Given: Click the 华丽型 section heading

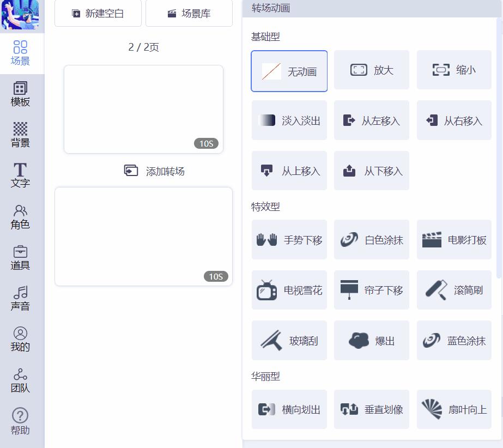Looking at the screenshot, I should coord(265,376).
